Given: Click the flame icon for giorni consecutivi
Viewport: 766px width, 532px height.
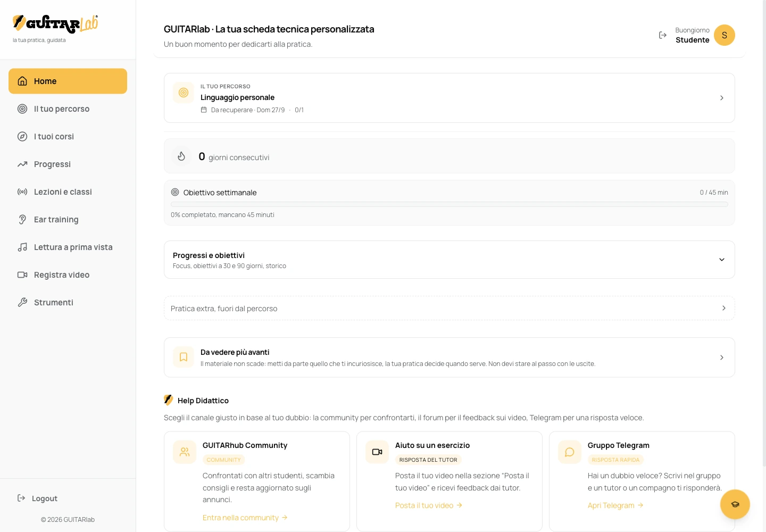Looking at the screenshot, I should pos(181,156).
